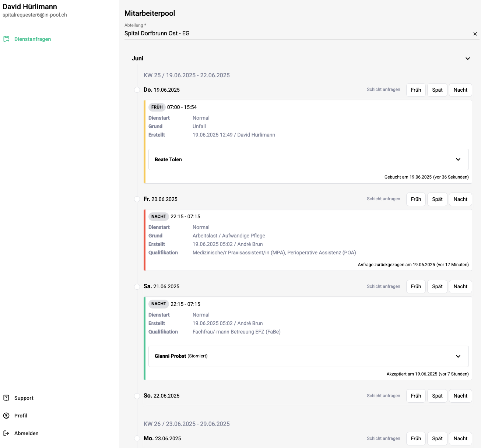
Task: Click the NACHT badge on Fr. 20.06.2025
Action: click(x=158, y=216)
